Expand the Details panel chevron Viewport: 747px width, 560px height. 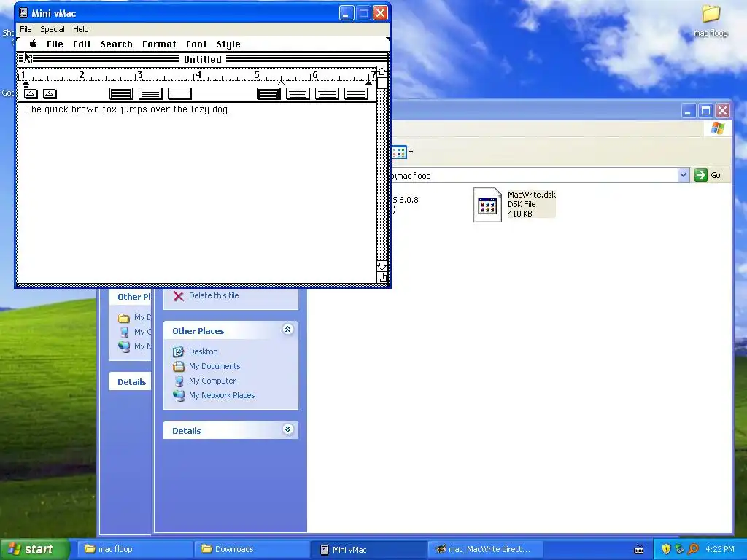point(287,429)
